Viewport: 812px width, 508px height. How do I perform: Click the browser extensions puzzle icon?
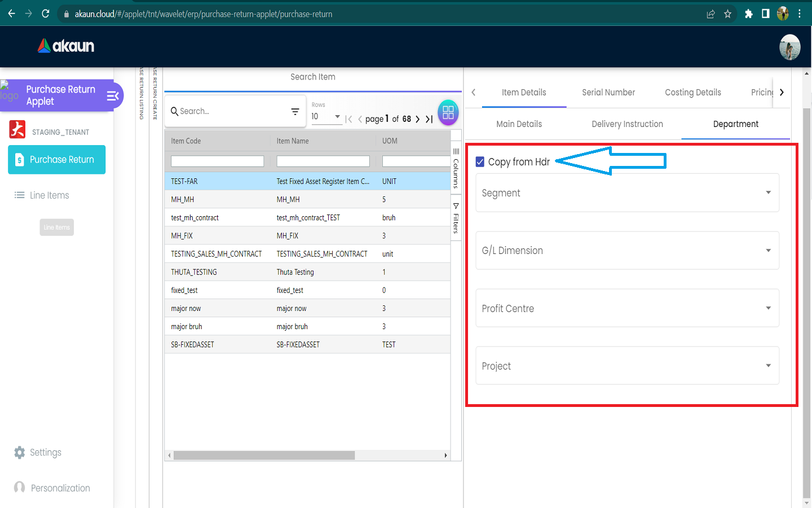pyautogui.click(x=748, y=14)
